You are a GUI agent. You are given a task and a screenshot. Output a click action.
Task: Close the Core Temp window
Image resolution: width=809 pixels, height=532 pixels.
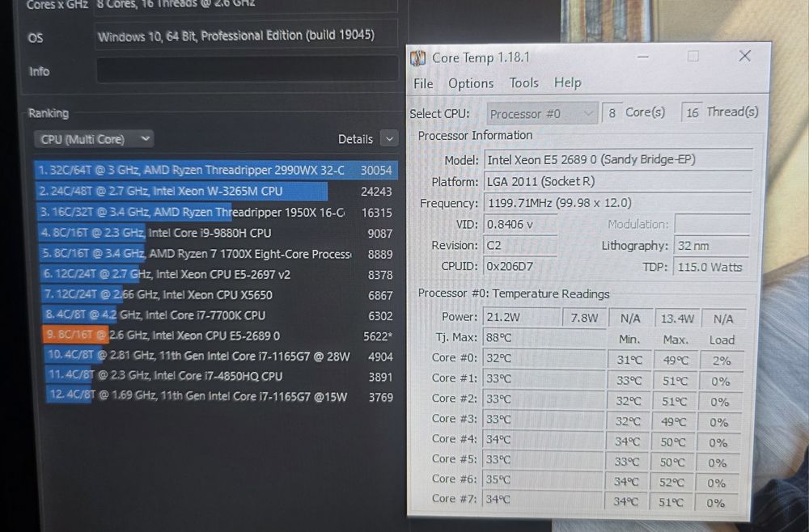pyautogui.click(x=744, y=56)
